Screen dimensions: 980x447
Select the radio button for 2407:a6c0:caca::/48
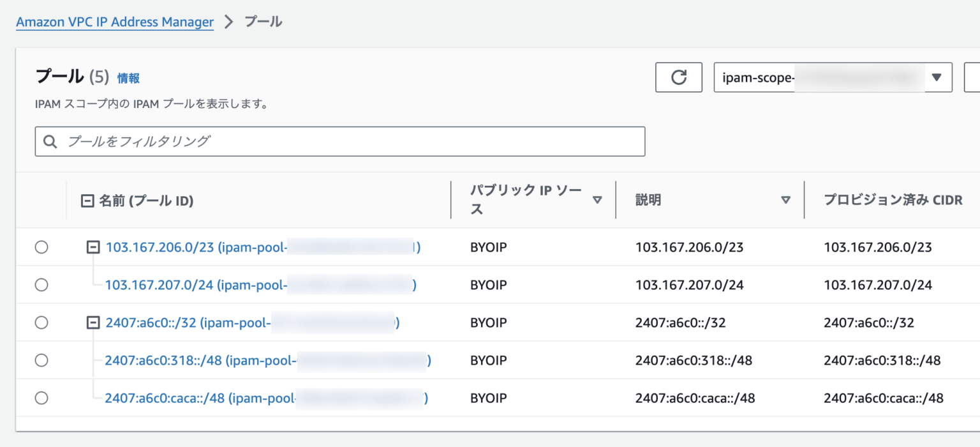pyautogui.click(x=41, y=398)
